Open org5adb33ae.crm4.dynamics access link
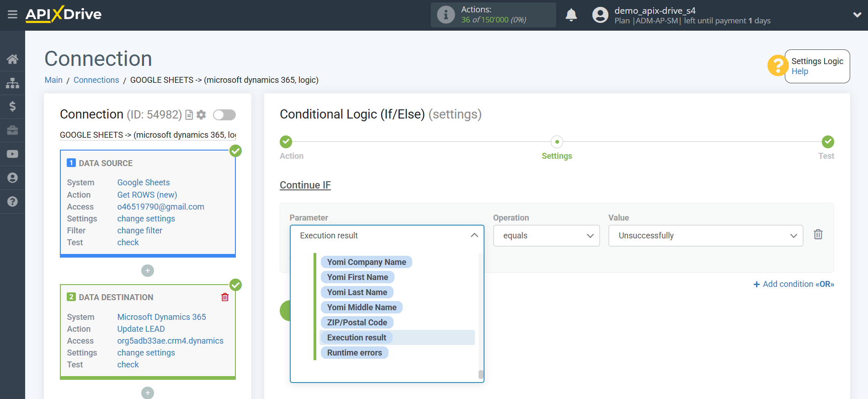Image resolution: width=868 pixels, height=399 pixels. [x=170, y=341]
